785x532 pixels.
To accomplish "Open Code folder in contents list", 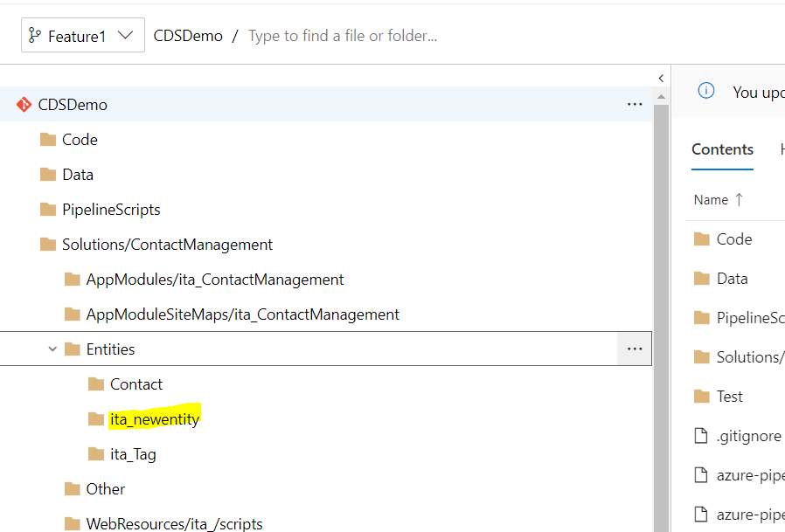I will click(x=734, y=238).
